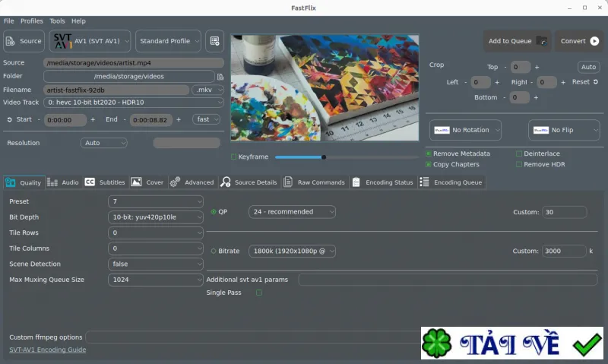The height and width of the screenshot is (364, 608).
Task: Click the Convert play icon
Action: pyautogui.click(x=594, y=41)
